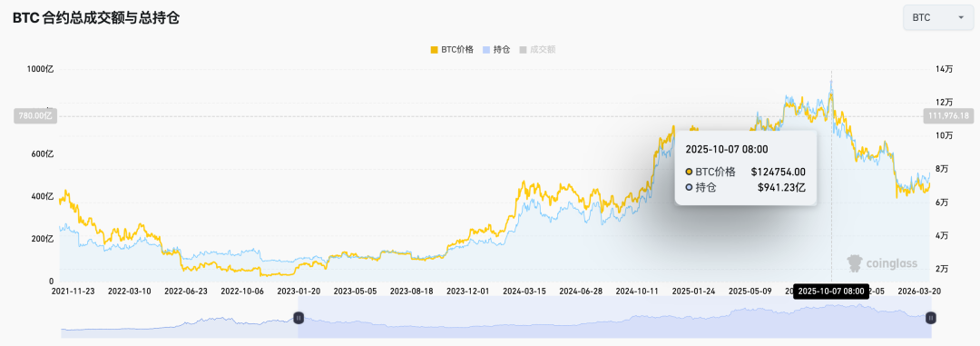Image resolution: width=980 pixels, height=346 pixels.
Task: Click the 2025-10-07 08:00 axis date label
Action: pos(830,291)
